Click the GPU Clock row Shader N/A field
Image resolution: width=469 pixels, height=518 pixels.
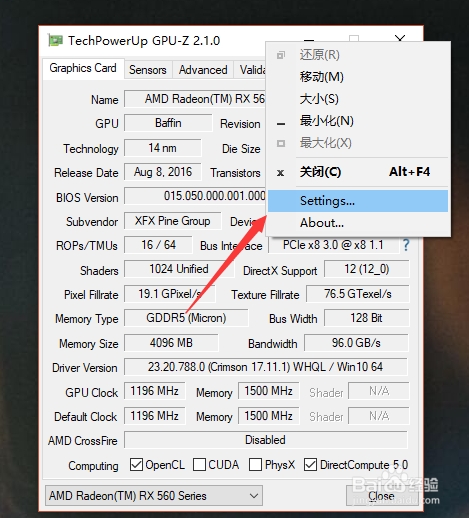coord(379,391)
